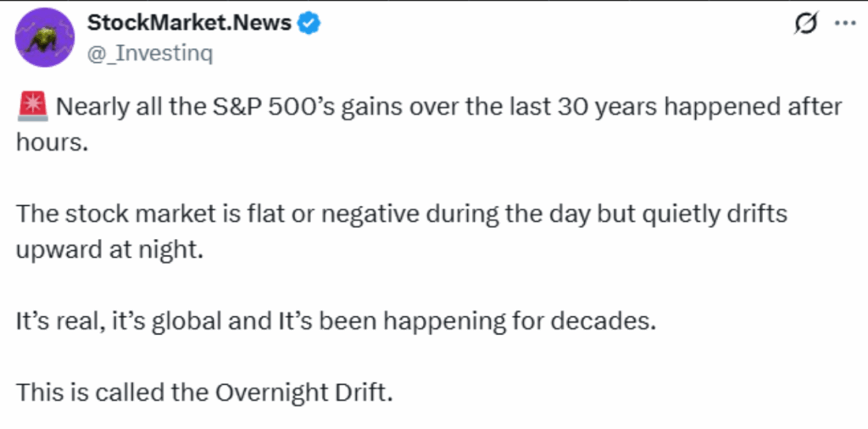
Task: Open the Grok explain-post icon
Action: (807, 25)
